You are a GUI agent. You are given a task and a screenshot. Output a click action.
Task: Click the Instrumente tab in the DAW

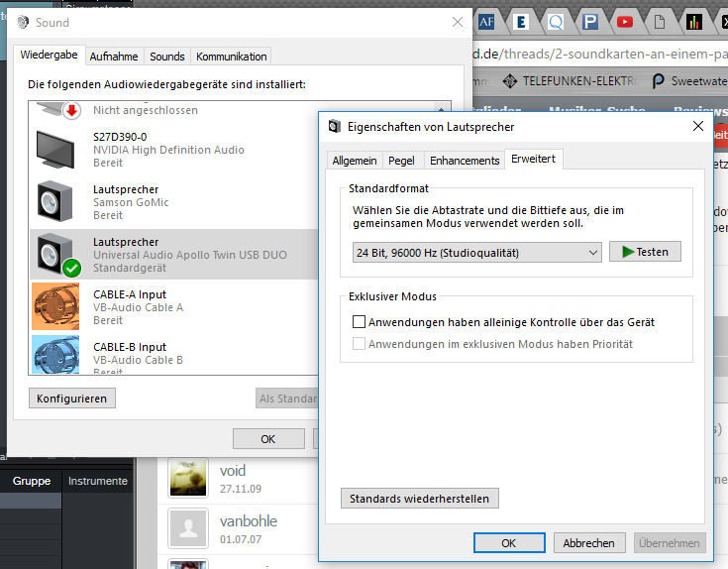pos(97,481)
